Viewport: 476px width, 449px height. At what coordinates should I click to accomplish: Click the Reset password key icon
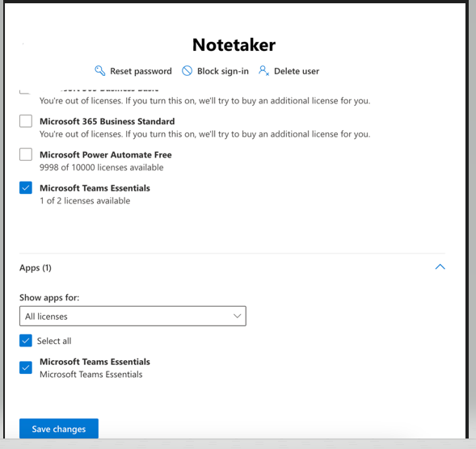point(100,71)
